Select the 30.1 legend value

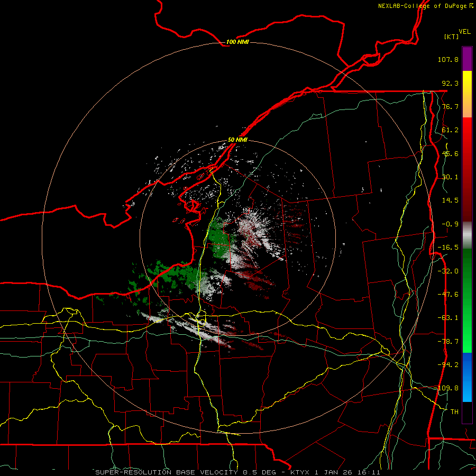[450, 177]
